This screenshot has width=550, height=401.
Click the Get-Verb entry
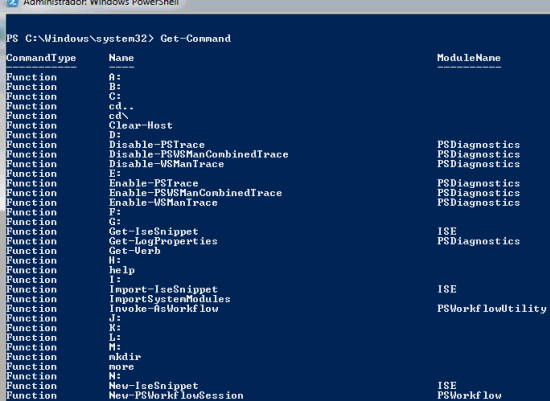coord(135,251)
